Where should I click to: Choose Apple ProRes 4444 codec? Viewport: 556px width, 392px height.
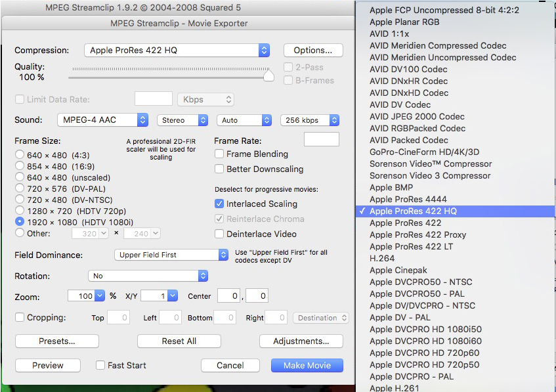click(x=456, y=199)
